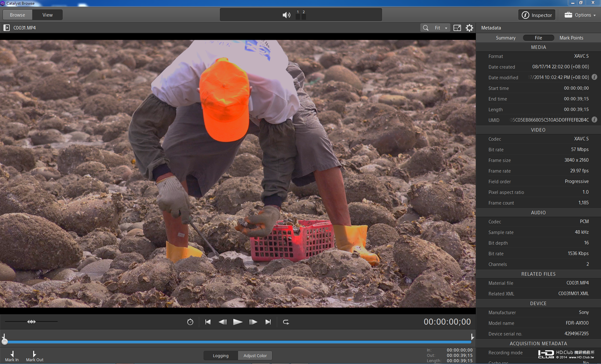Click the magnifier zoom icon
Screen dimensions: 601x364
tap(426, 28)
